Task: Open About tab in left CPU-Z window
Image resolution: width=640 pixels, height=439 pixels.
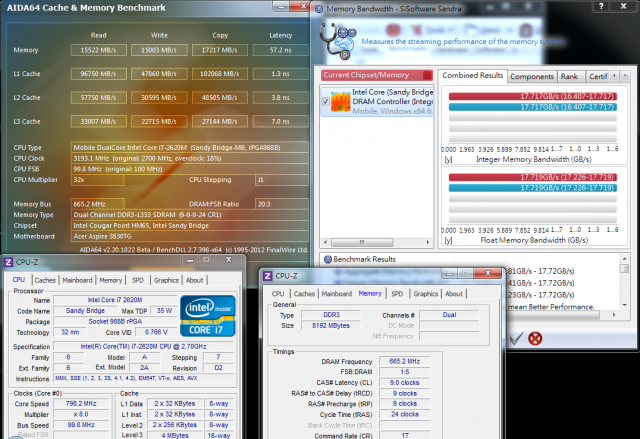Action: point(195,280)
